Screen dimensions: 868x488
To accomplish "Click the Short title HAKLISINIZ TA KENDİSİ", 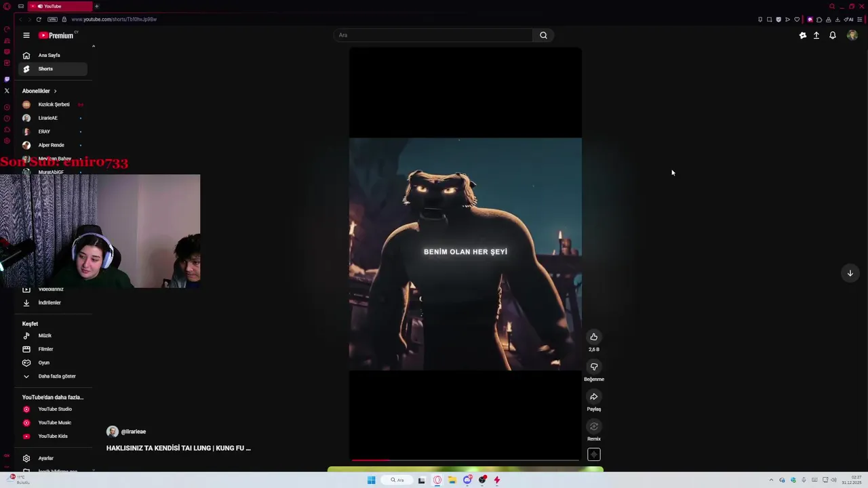I will pos(178,448).
